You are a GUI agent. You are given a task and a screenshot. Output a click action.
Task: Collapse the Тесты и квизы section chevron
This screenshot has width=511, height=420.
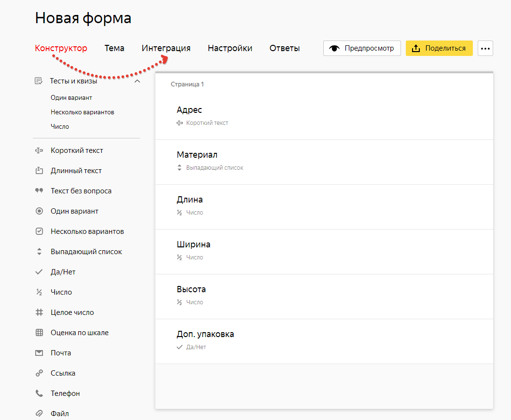(x=137, y=81)
